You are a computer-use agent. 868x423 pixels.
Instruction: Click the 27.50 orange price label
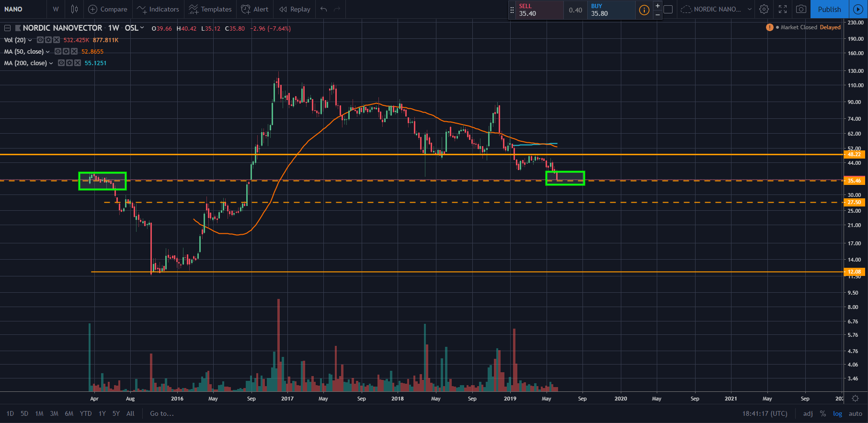(x=854, y=202)
